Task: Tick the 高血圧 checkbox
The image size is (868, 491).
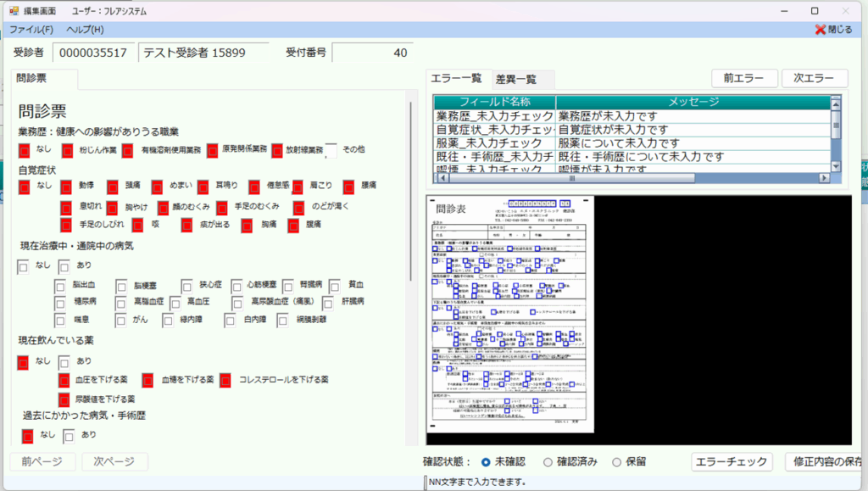Action: coord(175,303)
